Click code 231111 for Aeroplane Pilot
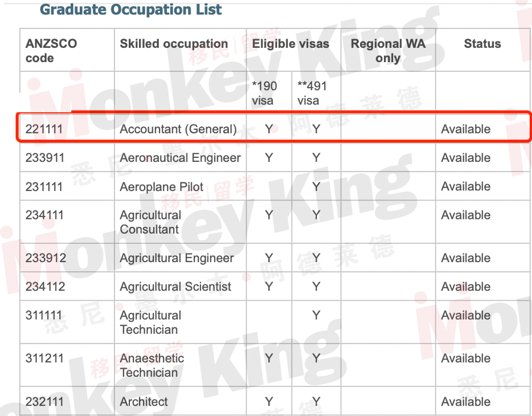The height and width of the screenshot is (416, 532). (44, 186)
